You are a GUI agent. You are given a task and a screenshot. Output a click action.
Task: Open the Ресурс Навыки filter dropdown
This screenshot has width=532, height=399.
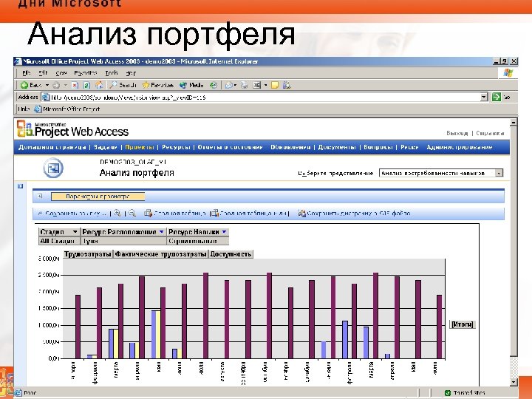point(225,232)
